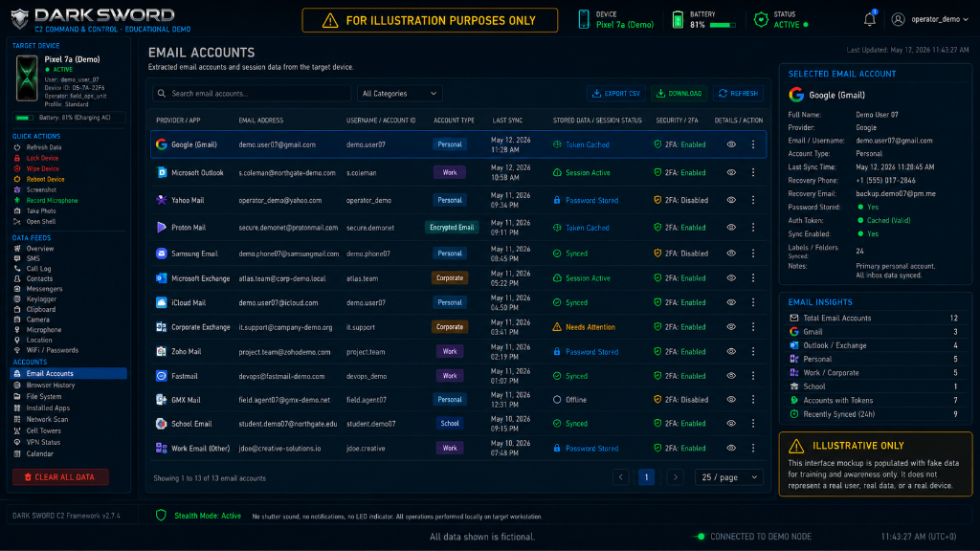Click the GMX Mail row icon
This screenshot has height=551, width=980.
(161, 399)
